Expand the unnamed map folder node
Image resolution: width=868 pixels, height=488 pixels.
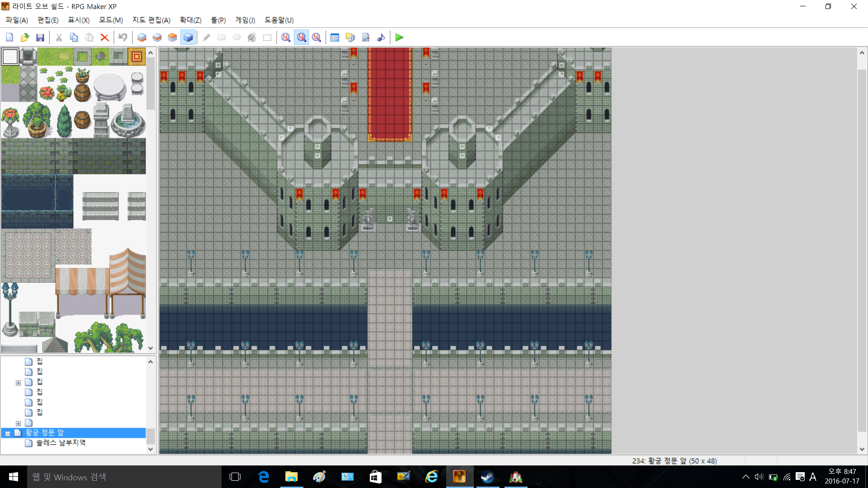coord(18,423)
